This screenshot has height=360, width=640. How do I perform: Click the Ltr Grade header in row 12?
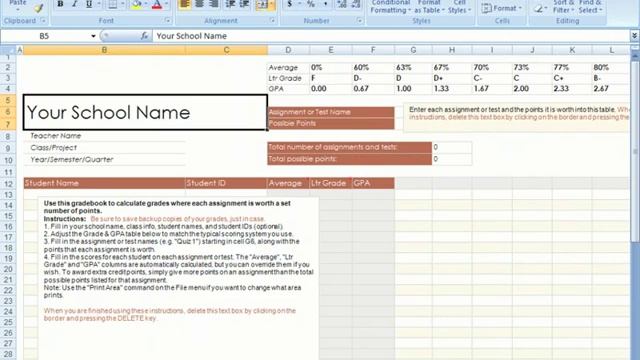tap(331, 183)
